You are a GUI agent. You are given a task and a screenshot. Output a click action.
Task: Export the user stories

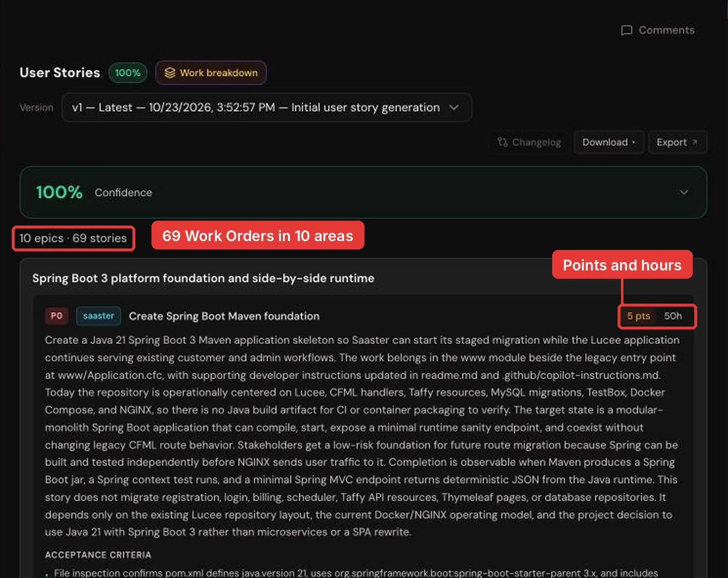(x=677, y=142)
